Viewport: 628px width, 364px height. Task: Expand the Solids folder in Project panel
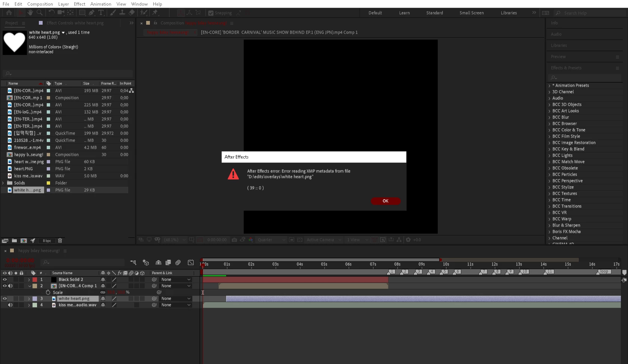click(x=3, y=183)
